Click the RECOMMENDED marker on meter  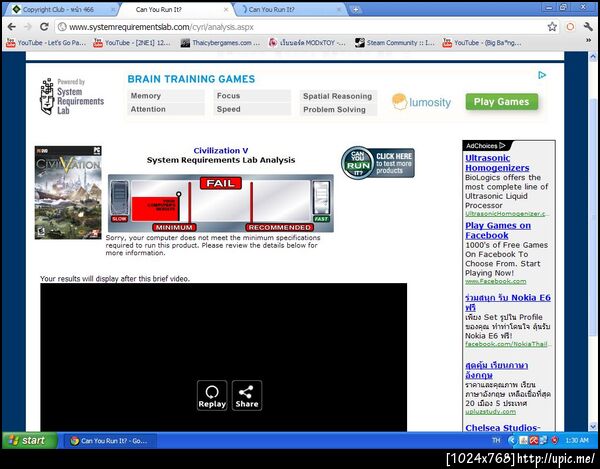click(x=280, y=227)
